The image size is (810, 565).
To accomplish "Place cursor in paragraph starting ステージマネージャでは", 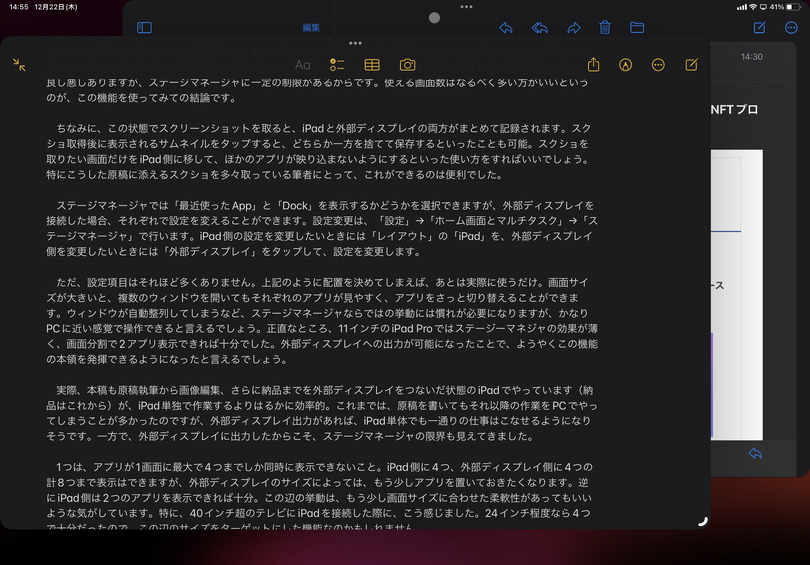I will pyautogui.click(x=322, y=228).
